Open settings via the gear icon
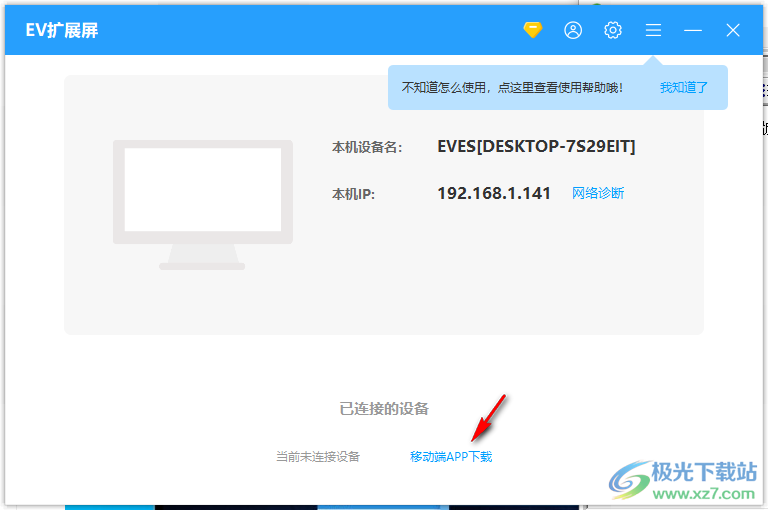This screenshot has height=510, width=768. (x=613, y=30)
